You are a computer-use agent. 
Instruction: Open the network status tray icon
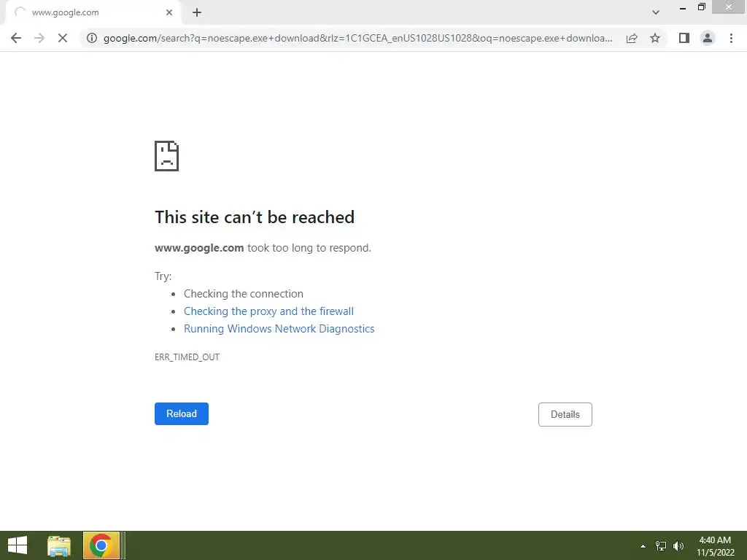click(x=661, y=546)
